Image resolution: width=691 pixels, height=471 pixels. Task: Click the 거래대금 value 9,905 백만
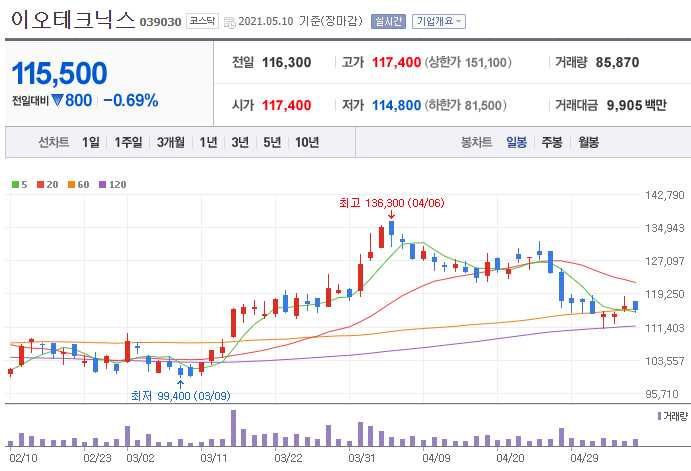[636, 105]
